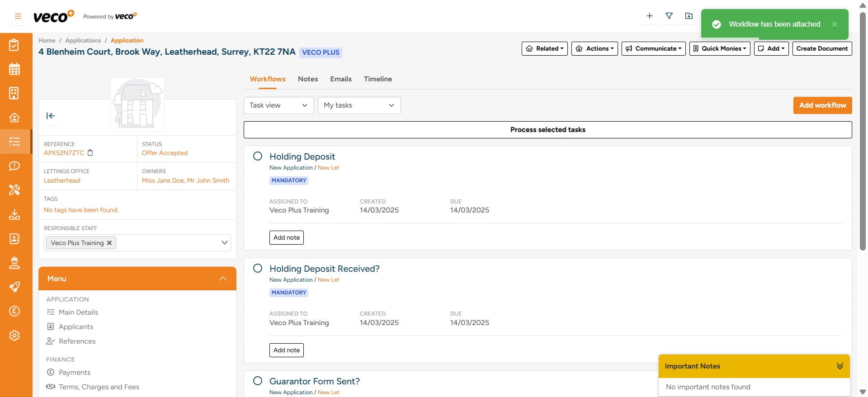Go to Home breadcrumb
This screenshot has height=397, width=868.
click(x=47, y=40)
